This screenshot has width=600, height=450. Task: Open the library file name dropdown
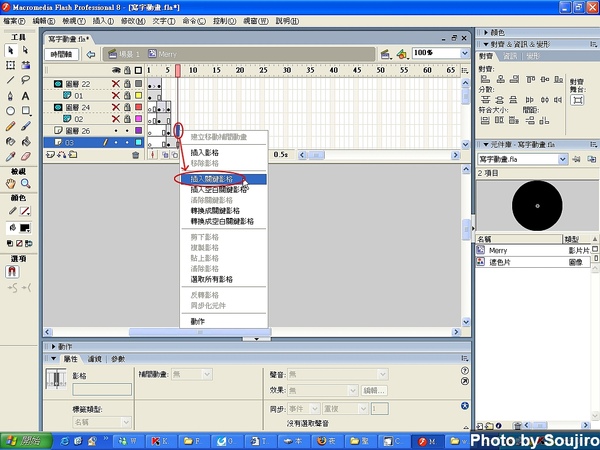pyautogui.click(x=562, y=159)
